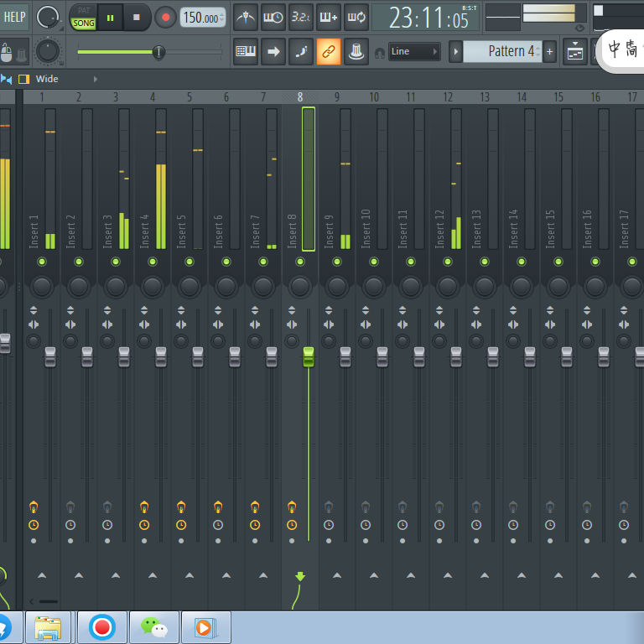Screen dimensions: 644x644
Task: Toggle loop recording icon
Action: (356, 18)
